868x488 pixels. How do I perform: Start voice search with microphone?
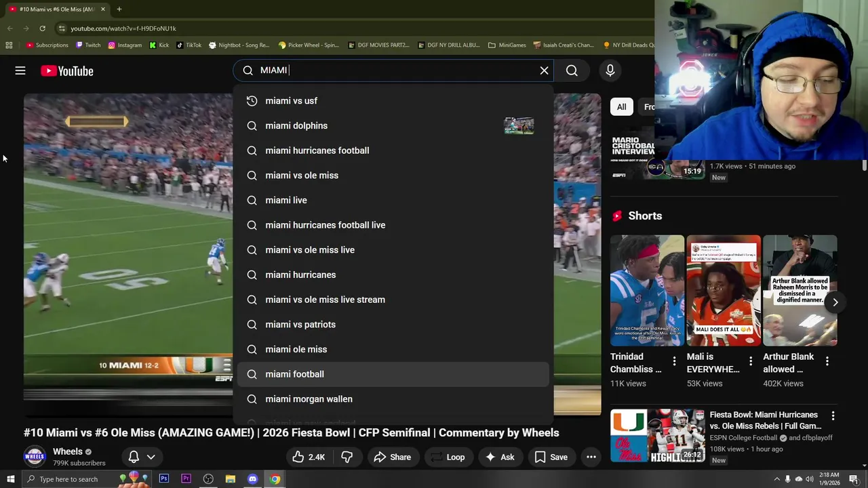(610, 70)
